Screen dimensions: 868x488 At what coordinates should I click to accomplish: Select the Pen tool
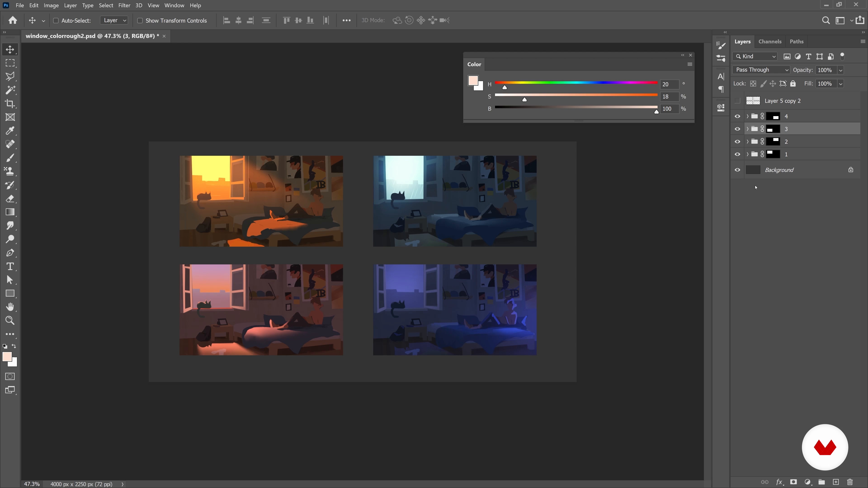(10, 253)
